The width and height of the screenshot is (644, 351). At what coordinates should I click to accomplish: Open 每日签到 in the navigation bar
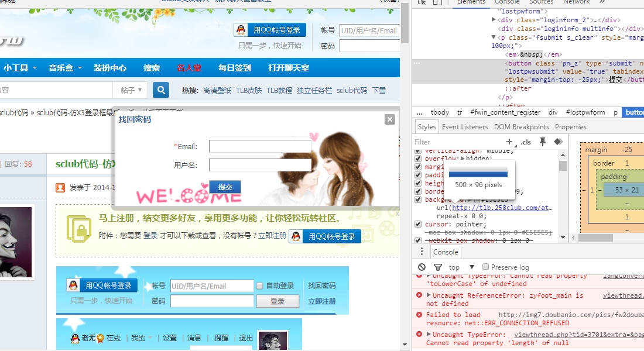pos(235,68)
